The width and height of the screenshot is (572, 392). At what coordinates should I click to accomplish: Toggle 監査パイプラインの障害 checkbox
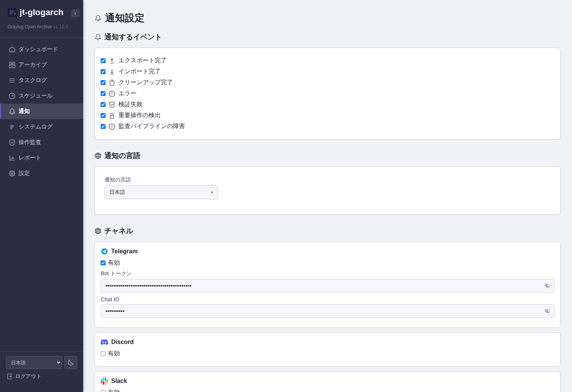coord(103,127)
